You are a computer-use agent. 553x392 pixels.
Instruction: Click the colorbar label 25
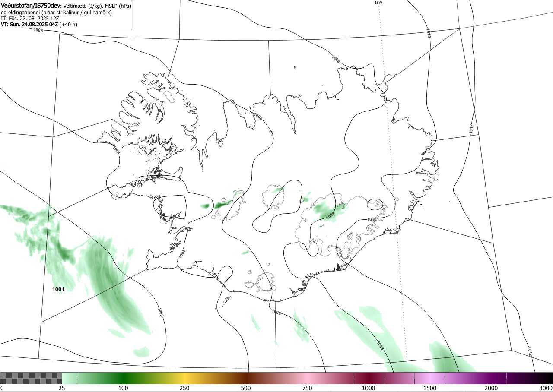click(x=62, y=388)
